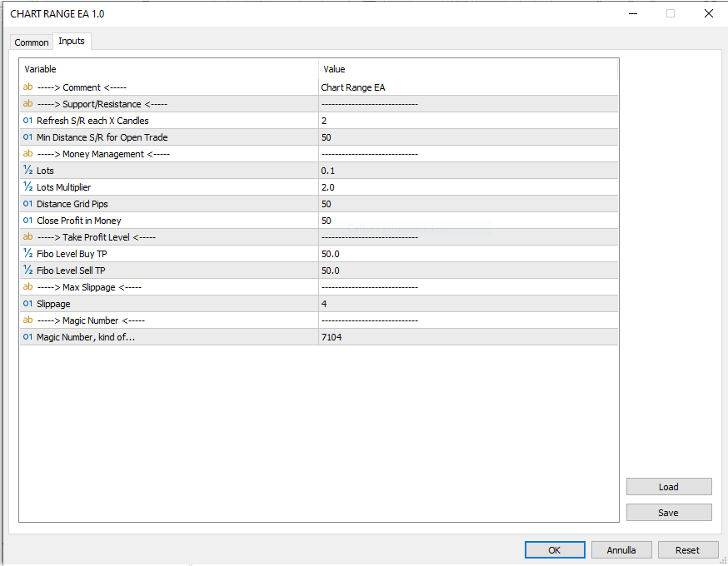728x566 pixels.
Task: Click the dashed value in Max Slippage row
Action: coord(370,287)
